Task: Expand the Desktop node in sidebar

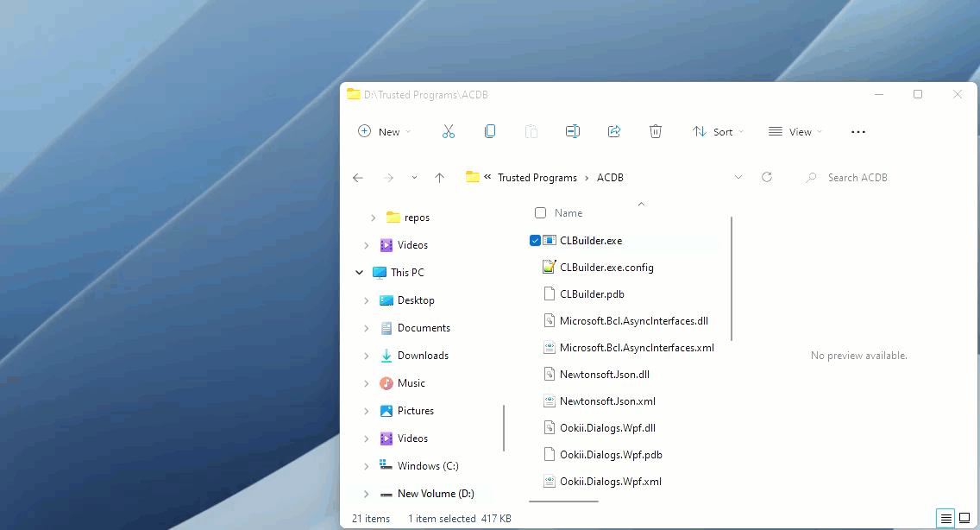Action: [367, 300]
